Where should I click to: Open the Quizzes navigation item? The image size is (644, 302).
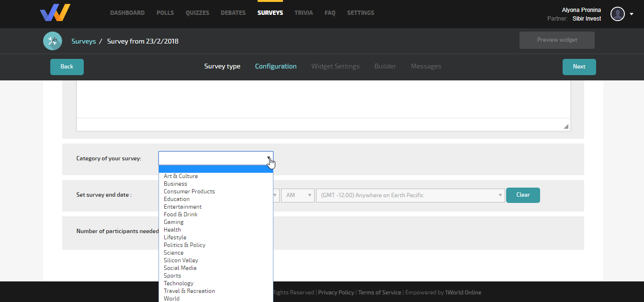click(197, 13)
